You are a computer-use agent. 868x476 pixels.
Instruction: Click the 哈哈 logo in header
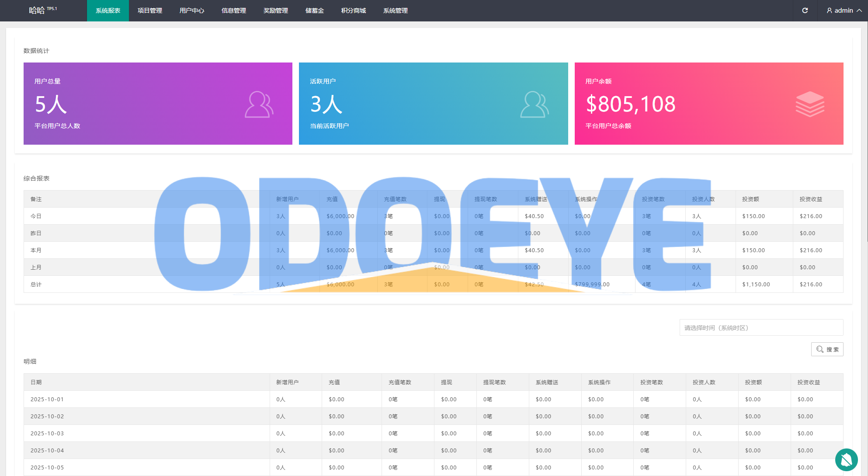click(37, 10)
